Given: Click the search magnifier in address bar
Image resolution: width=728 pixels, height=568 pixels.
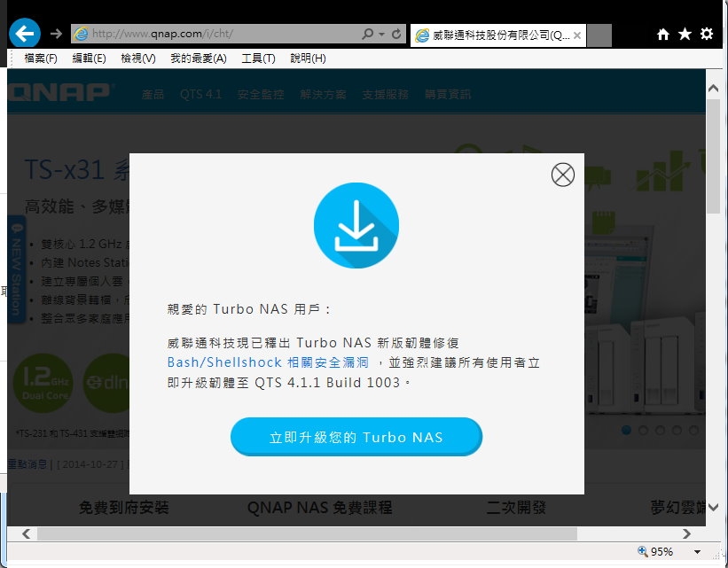Looking at the screenshot, I should [367, 34].
